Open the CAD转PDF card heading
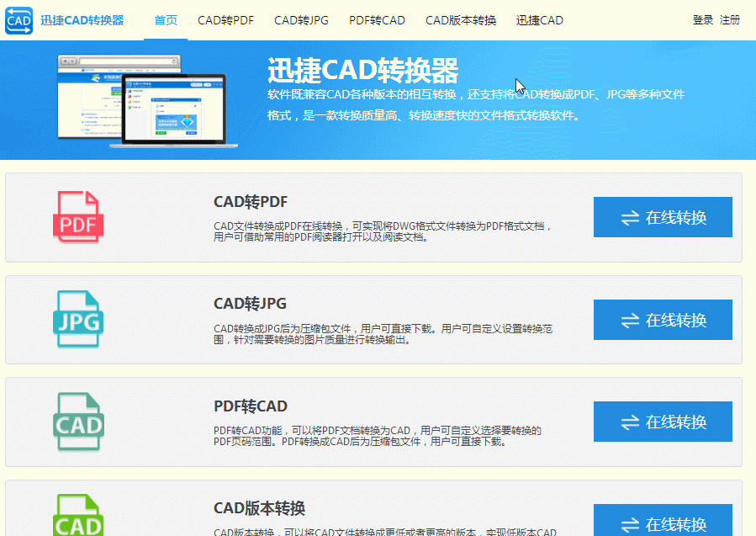The width and height of the screenshot is (756, 536). 251,202
